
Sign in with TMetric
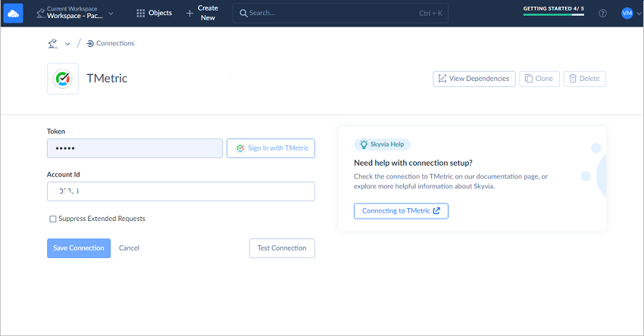[x=270, y=148]
